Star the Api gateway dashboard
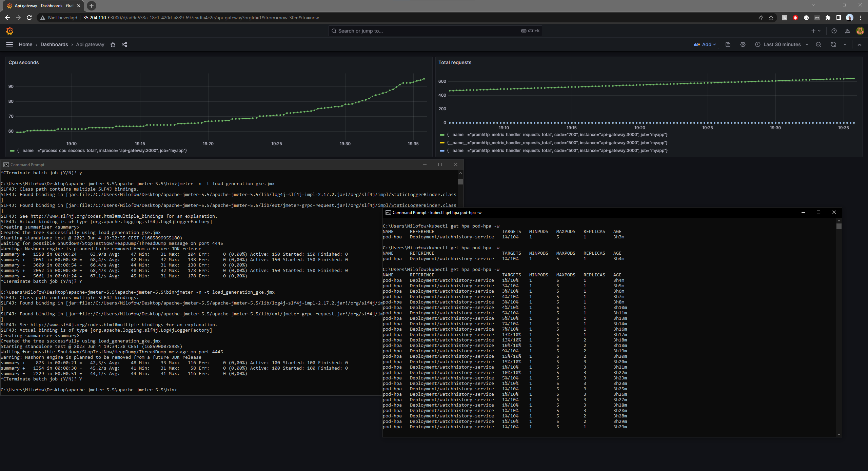 click(113, 44)
